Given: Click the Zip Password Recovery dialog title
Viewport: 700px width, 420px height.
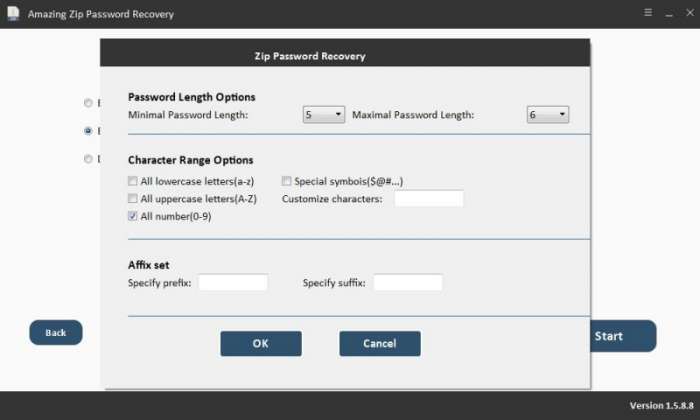Looking at the screenshot, I should click(310, 56).
